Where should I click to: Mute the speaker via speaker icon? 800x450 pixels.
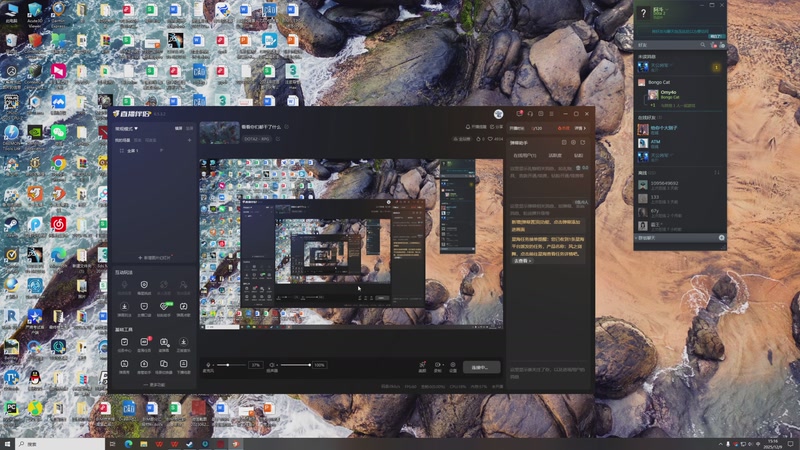tap(272, 365)
